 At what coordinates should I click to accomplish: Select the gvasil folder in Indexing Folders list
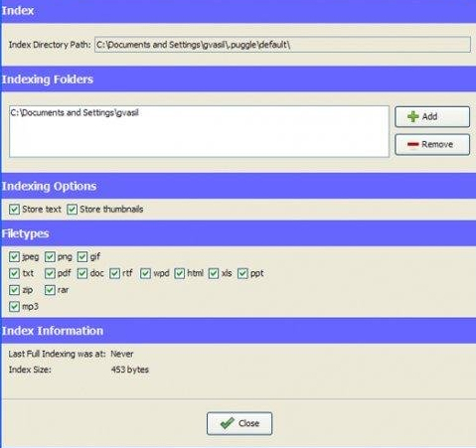(x=75, y=113)
